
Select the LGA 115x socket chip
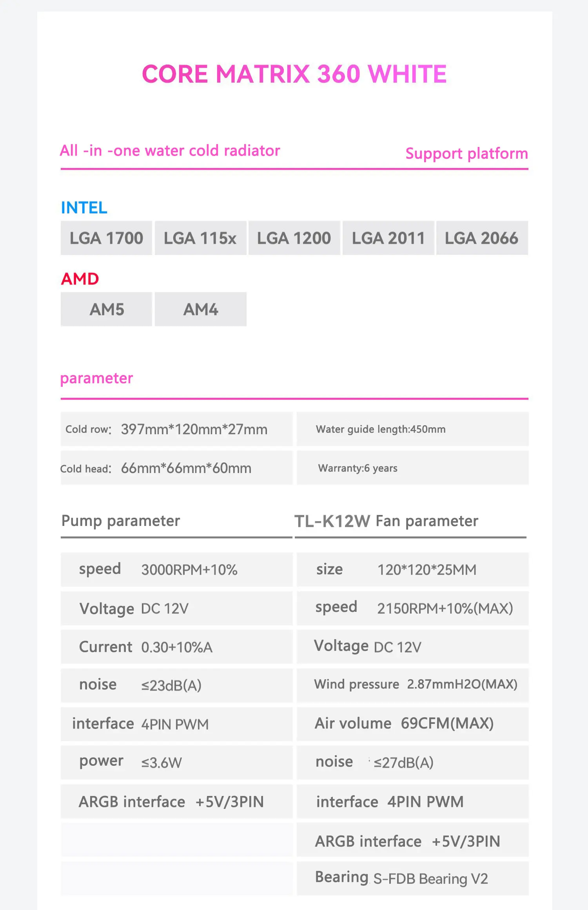coord(200,238)
